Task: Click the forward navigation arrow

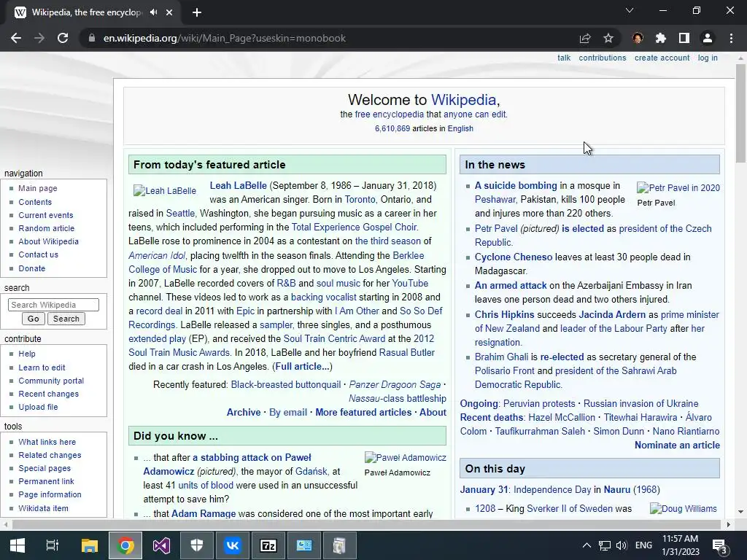Action: pyautogui.click(x=39, y=38)
